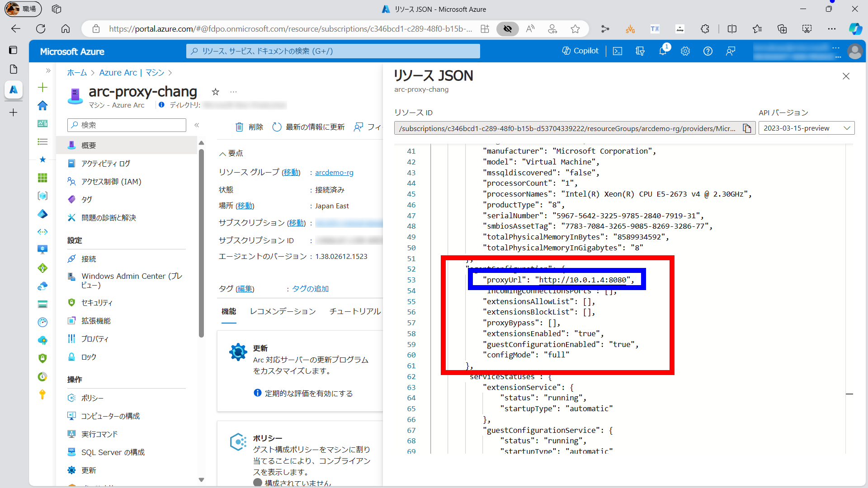Favorite the arc-proxy-chang resource star
Image resolution: width=868 pixels, height=488 pixels.
point(216,92)
